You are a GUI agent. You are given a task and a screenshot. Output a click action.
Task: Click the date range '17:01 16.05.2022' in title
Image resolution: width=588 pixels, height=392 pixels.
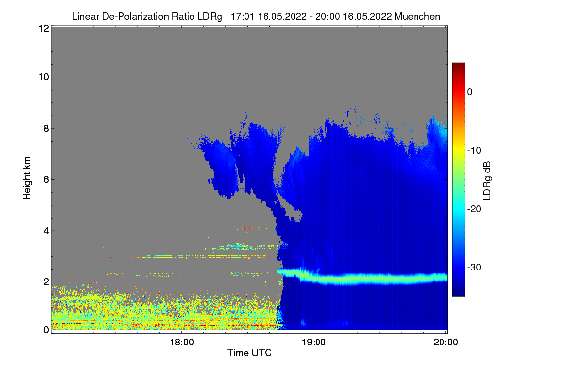(x=269, y=16)
